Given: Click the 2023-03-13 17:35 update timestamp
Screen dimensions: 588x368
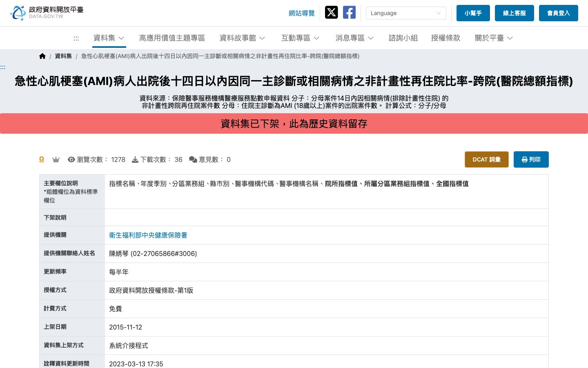Looking at the screenshot, I should [x=136, y=364].
